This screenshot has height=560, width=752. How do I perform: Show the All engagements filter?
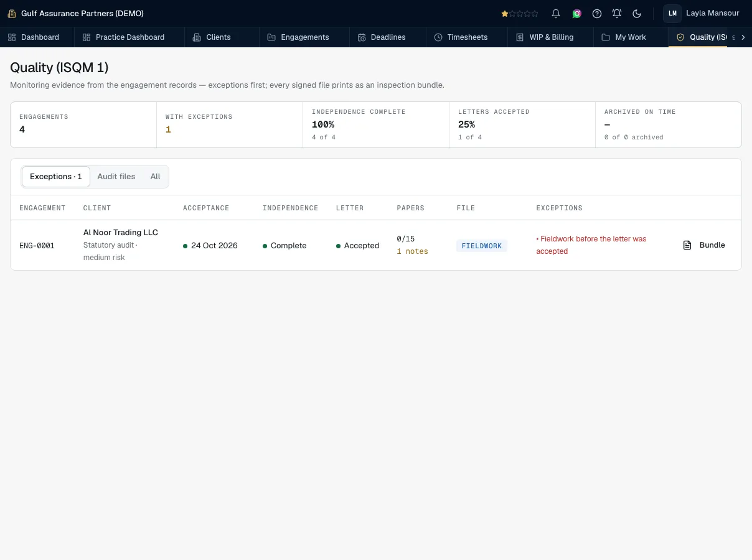[x=156, y=177]
